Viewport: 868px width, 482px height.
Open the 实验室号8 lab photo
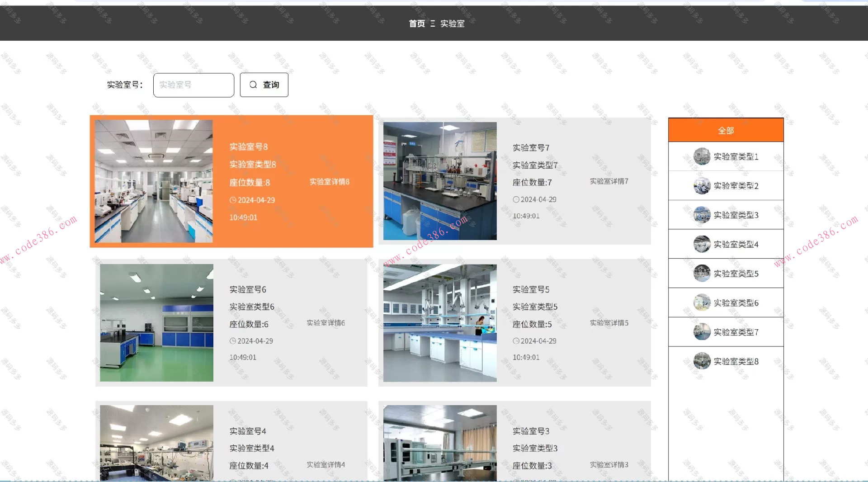click(154, 181)
